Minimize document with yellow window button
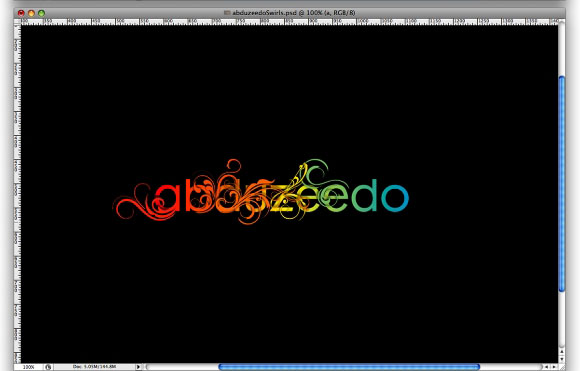 (x=31, y=13)
